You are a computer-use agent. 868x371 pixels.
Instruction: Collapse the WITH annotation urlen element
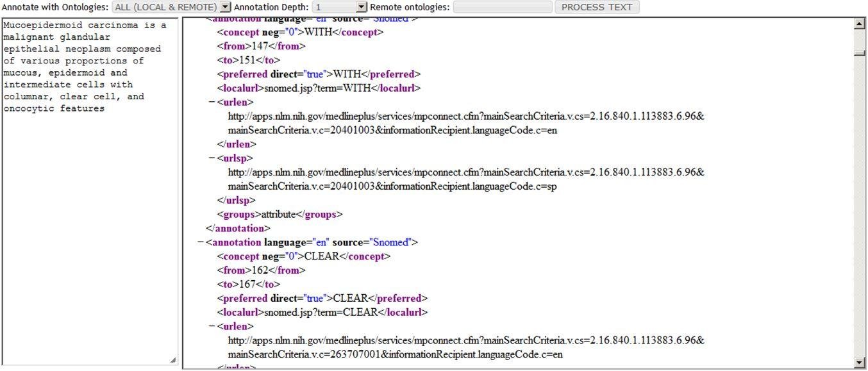(212, 102)
